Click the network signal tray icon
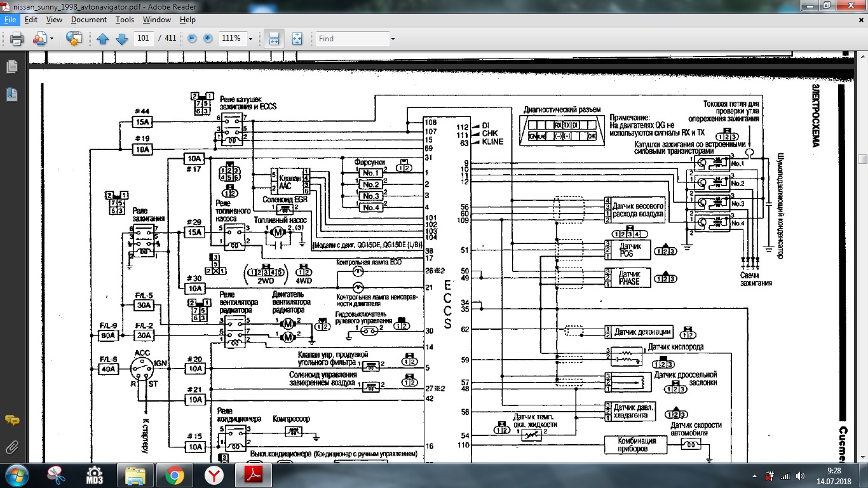This screenshot has width=868, height=488. click(x=785, y=476)
